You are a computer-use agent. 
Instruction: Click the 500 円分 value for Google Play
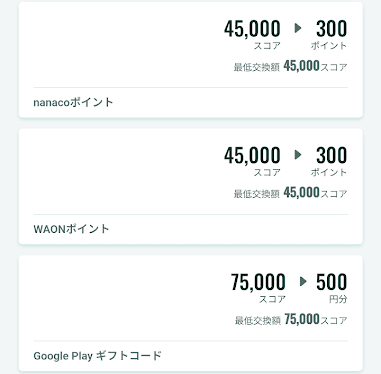coord(331,288)
